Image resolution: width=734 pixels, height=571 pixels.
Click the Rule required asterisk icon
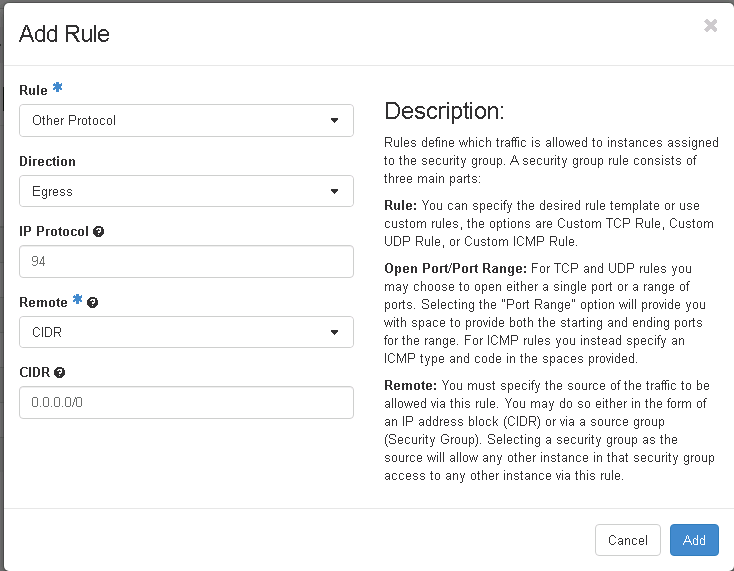[x=58, y=87]
